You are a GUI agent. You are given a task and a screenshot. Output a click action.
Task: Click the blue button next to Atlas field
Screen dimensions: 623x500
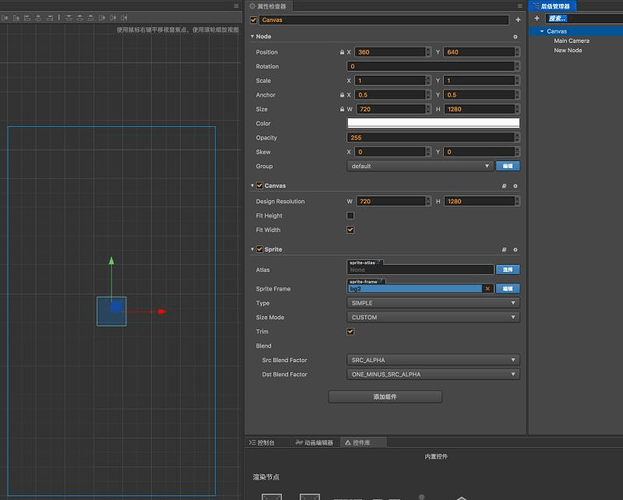(x=508, y=270)
